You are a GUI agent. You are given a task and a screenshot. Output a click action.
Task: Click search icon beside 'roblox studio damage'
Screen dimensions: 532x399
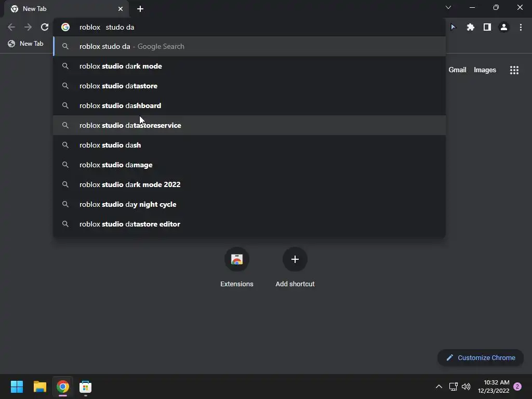click(65, 165)
